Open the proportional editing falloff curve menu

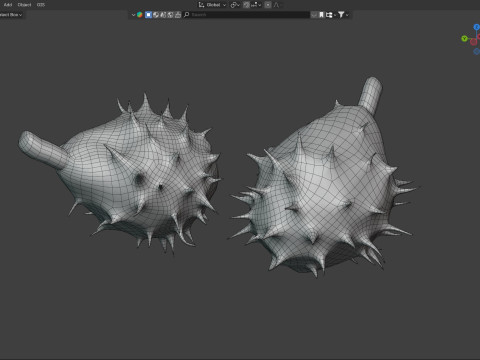coord(276,5)
